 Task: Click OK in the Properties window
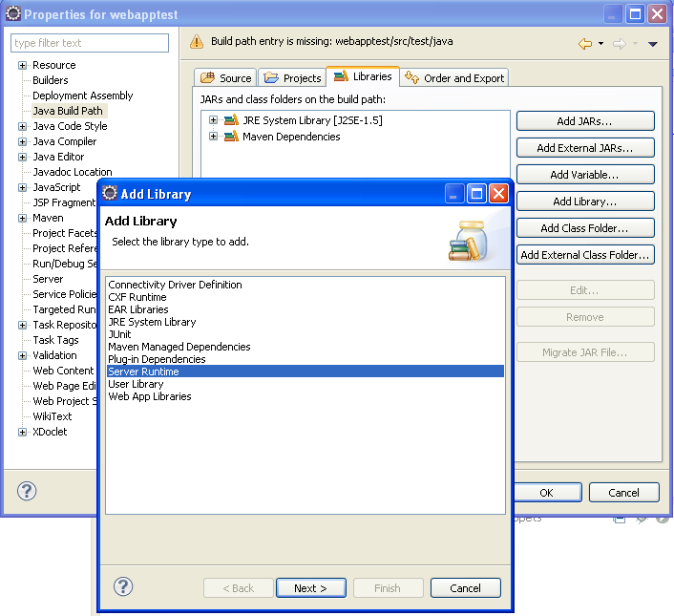[547, 492]
